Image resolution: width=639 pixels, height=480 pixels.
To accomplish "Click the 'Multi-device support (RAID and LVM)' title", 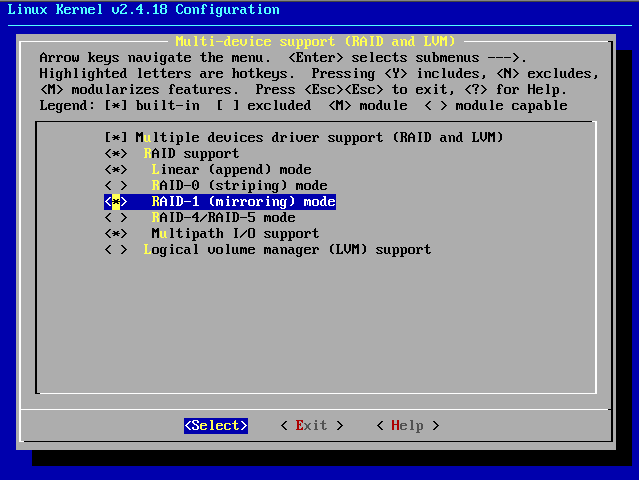I will click(315, 42).
